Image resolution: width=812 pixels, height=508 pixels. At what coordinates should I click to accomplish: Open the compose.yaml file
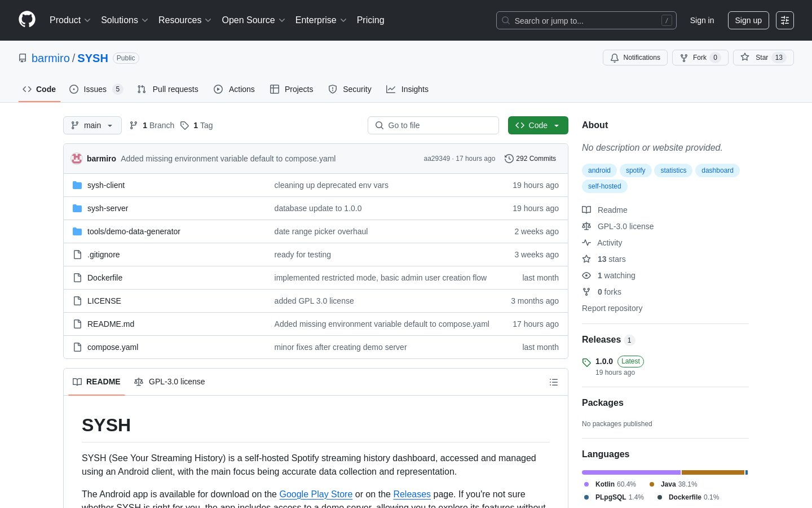pyautogui.click(x=113, y=347)
